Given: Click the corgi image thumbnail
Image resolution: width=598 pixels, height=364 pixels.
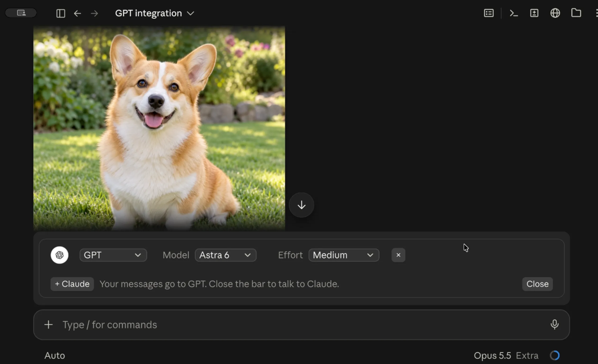Looking at the screenshot, I should coord(159,128).
